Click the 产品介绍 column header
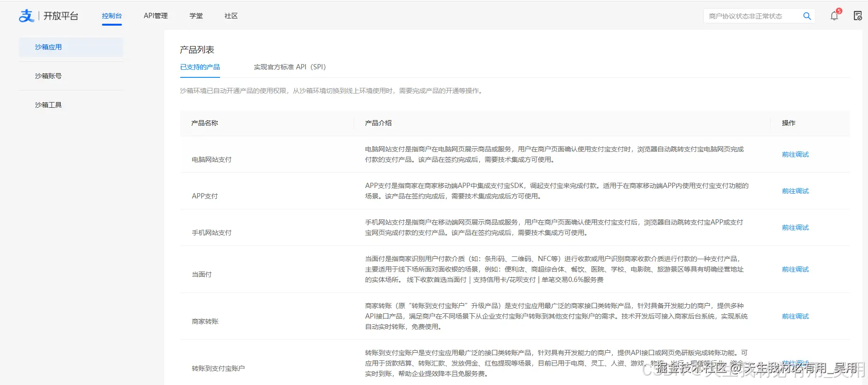Screen dimensions: 868x385 click(378, 123)
